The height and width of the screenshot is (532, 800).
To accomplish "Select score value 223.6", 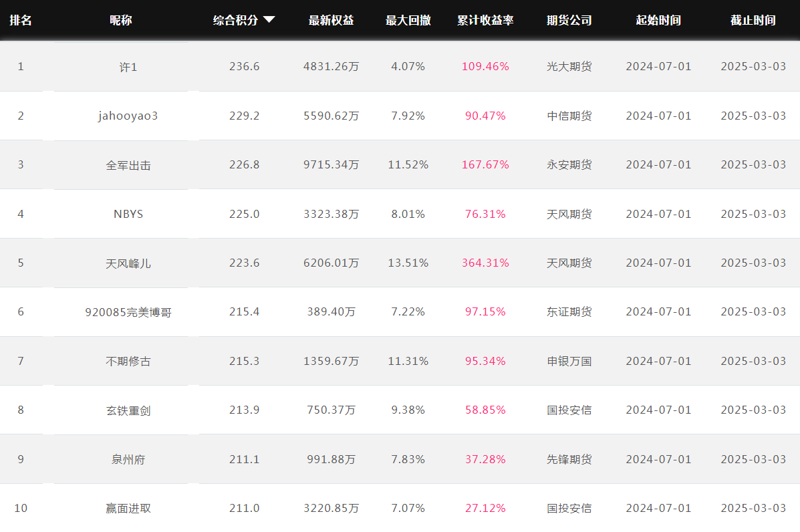I will pos(245,263).
